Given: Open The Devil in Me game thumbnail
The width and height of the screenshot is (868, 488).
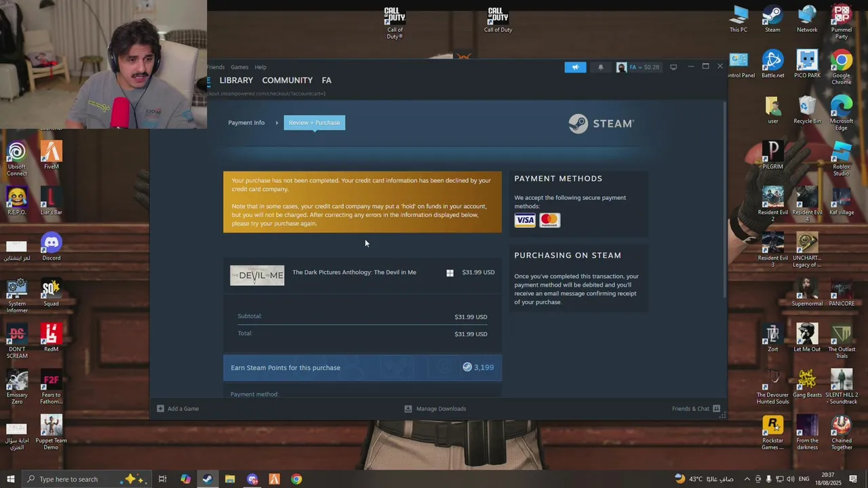Looking at the screenshot, I should pyautogui.click(x=257, y=275).
